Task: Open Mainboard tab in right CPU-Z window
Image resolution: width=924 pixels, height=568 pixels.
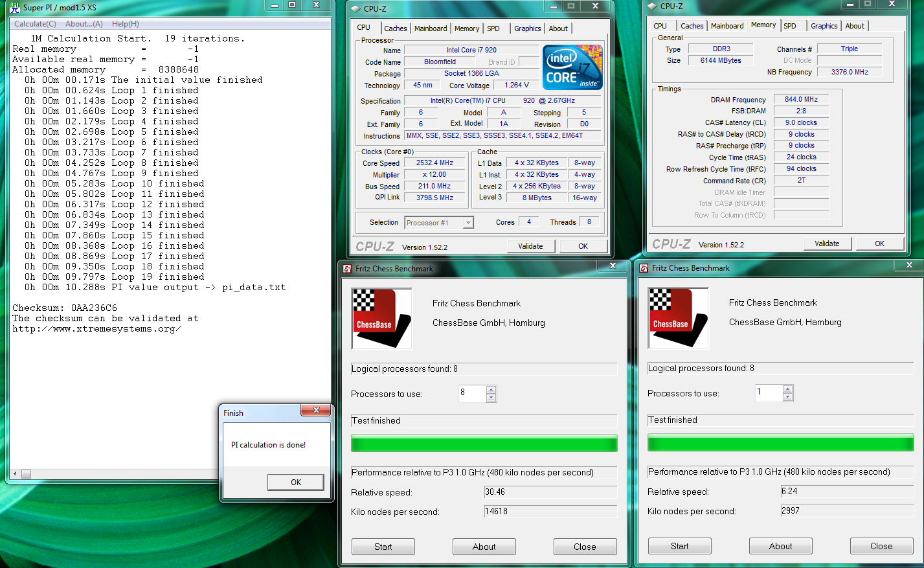Action: click(x=727, y=26)
